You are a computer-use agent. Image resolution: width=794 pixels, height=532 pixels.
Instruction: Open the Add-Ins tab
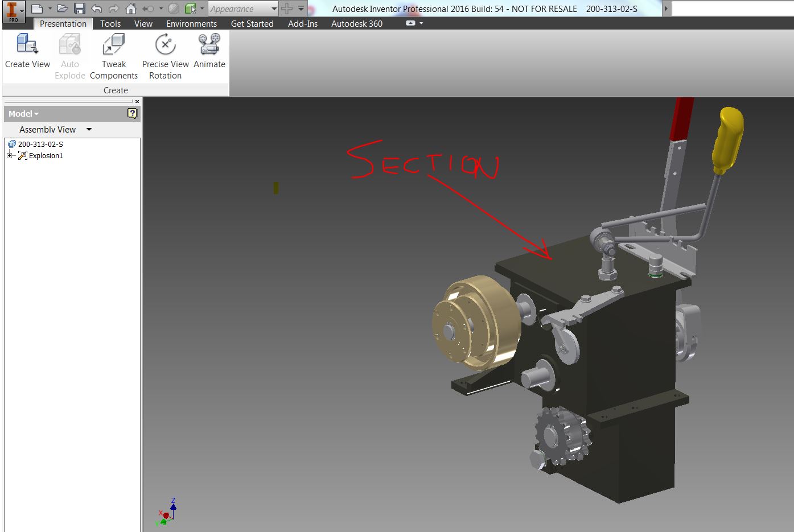pos(303,23)
